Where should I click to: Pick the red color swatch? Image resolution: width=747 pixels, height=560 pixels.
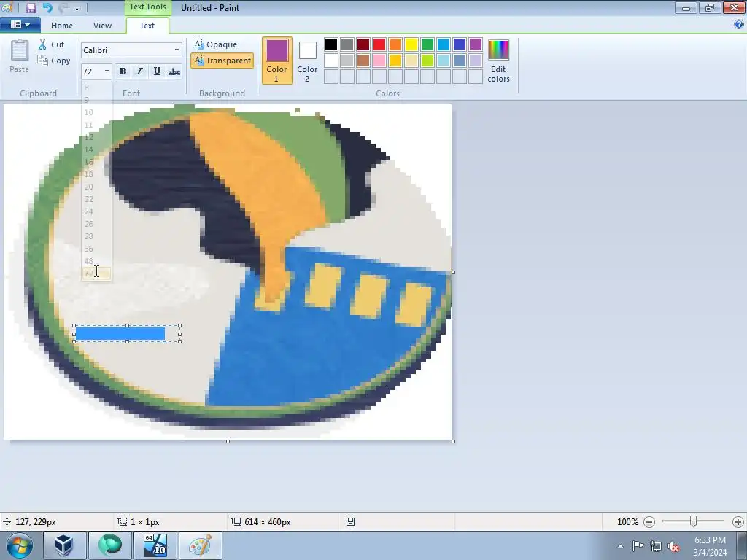click(x=379, y=44)
